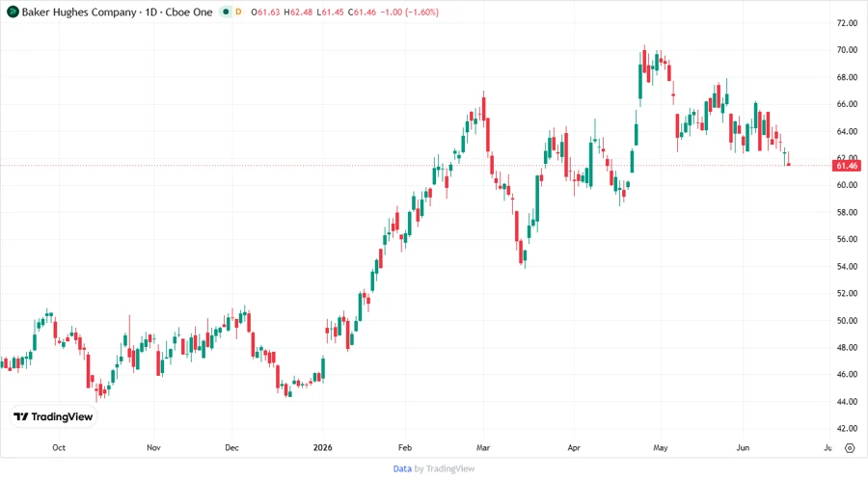Open the chart settings gear icon
Screen dimensions: 868x480
(850, 448)
